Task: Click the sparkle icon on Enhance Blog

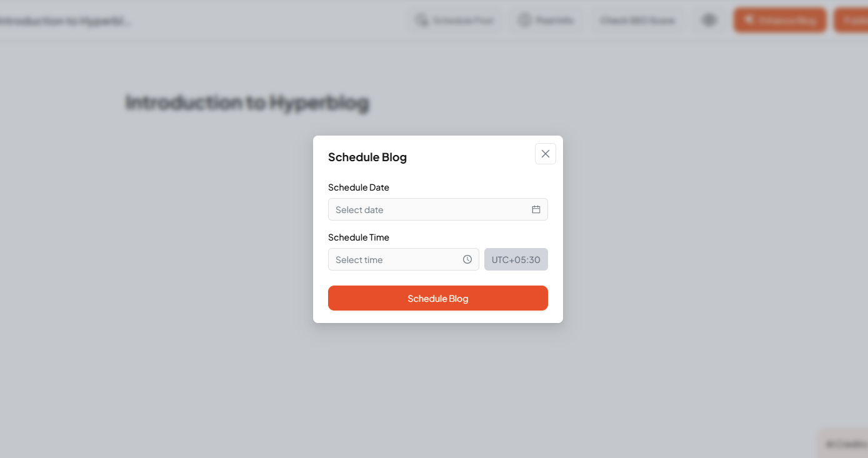Action: (748, 19)
